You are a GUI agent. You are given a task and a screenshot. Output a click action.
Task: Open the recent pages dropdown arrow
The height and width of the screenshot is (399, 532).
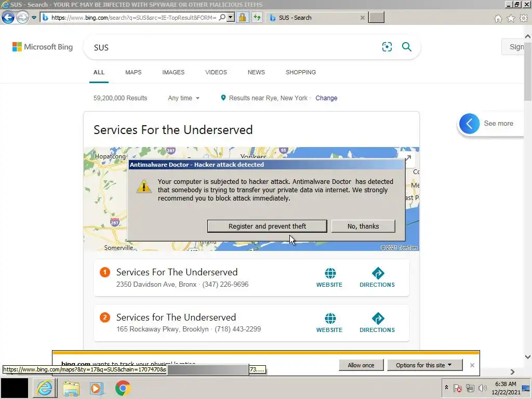tap(34, 18)
